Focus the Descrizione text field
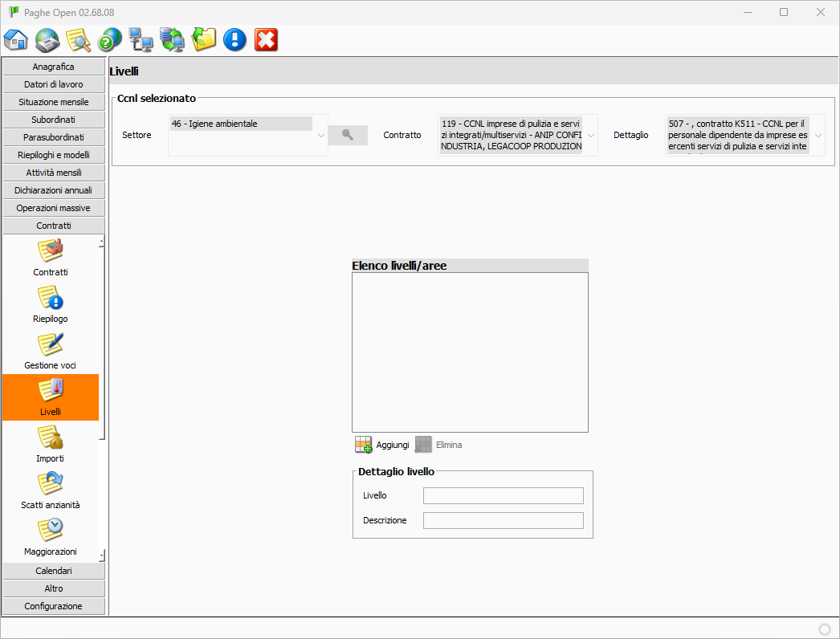This screenshot has width=840, height=639. 503,520
